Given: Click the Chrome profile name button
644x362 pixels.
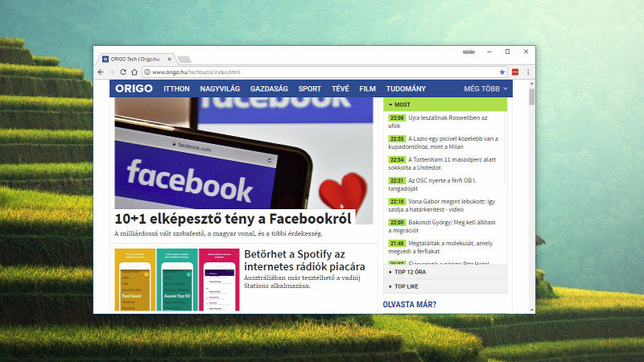Looking at the screenshot, I should [x=469, y=51].
